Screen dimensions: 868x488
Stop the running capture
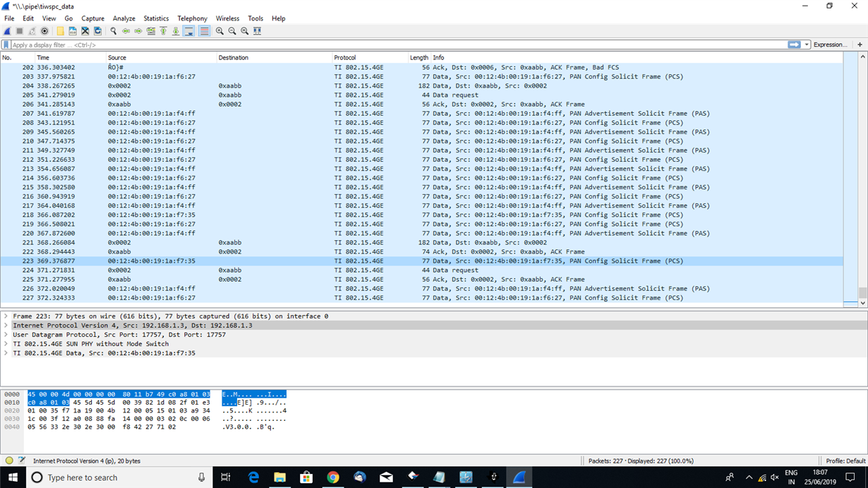[x=20, y=31]
